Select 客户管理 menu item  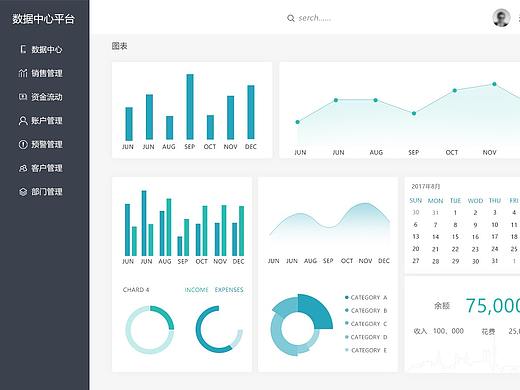click(47, 168)
